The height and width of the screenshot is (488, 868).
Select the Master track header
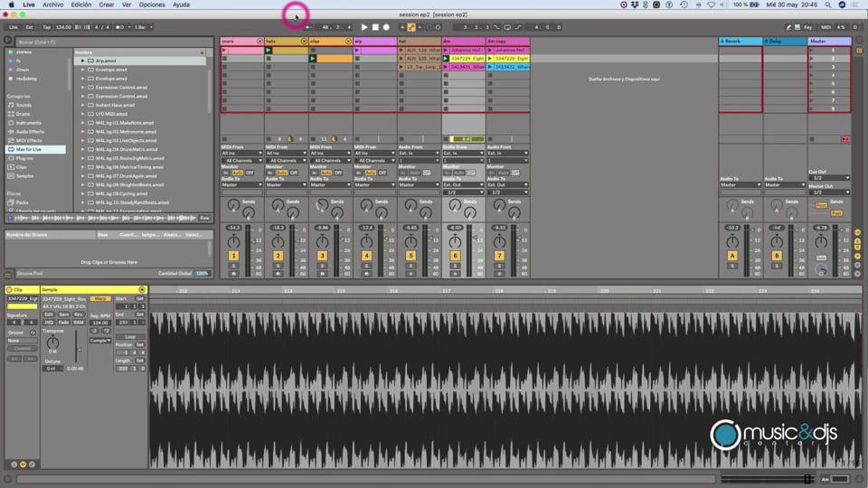click(x=829, y=42)
